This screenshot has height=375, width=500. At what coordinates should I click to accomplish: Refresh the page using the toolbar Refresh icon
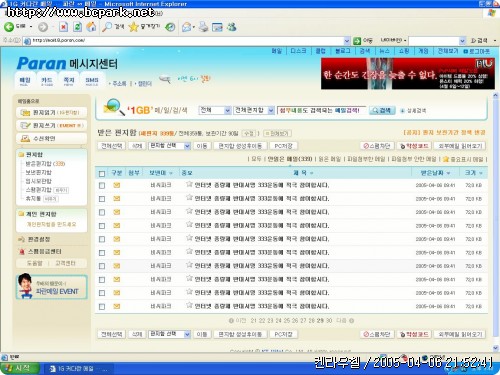click(x=77, y=27)
